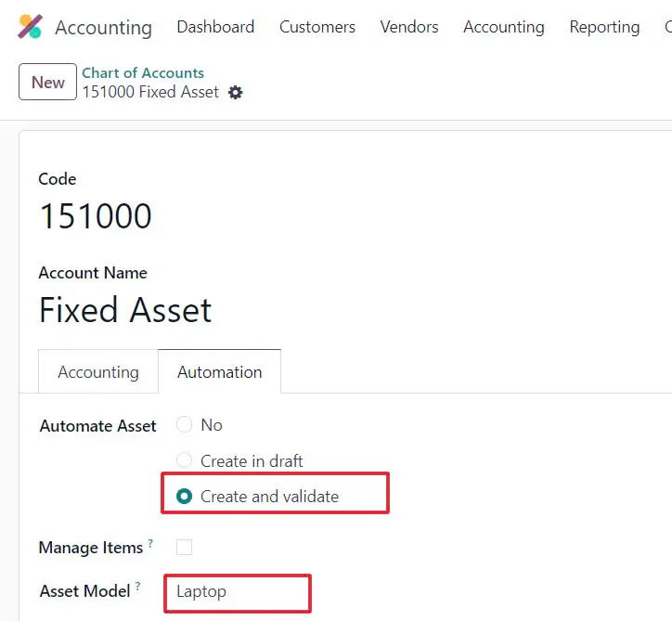672x621 pixels.
Task: Click the Code field showing 151000
Action: [x=96, y=216]
